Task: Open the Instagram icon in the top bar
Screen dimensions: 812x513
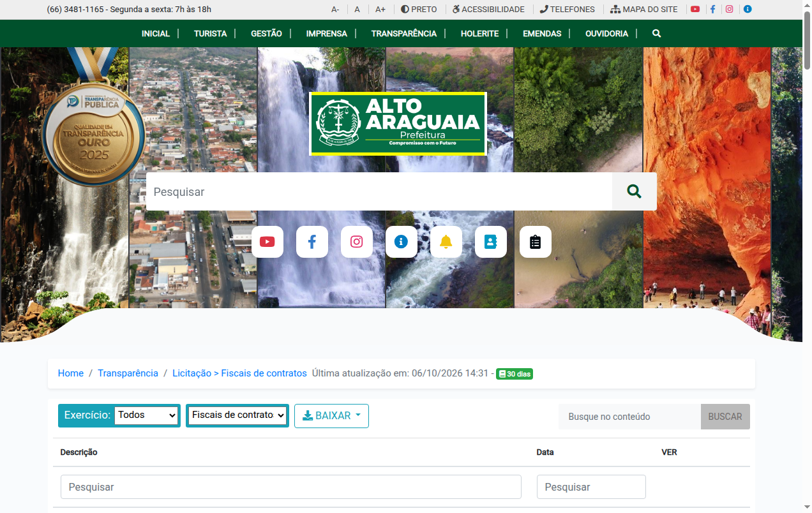Action: [730, 10]
